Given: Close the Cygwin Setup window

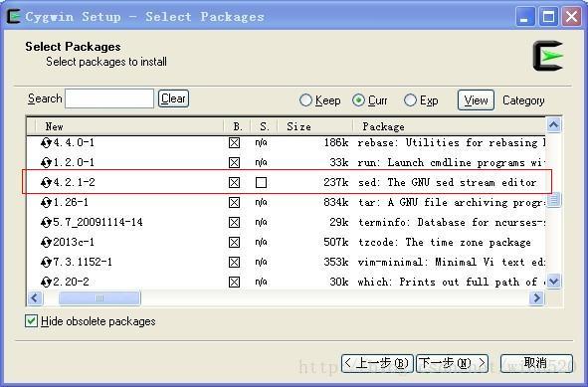Looking at the screenshot, I should 571,17.
